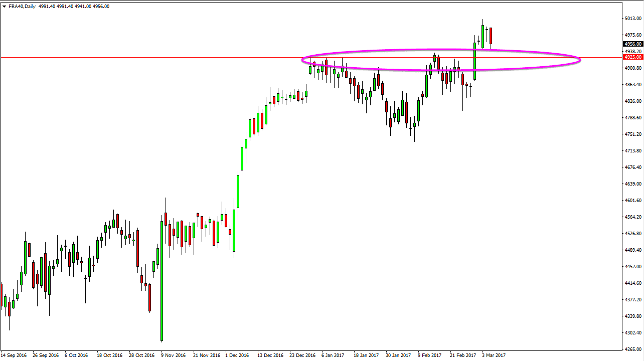The image size is (644, 361).
Task: Click the 5013.00 price axis label
Action: point(633,19)
